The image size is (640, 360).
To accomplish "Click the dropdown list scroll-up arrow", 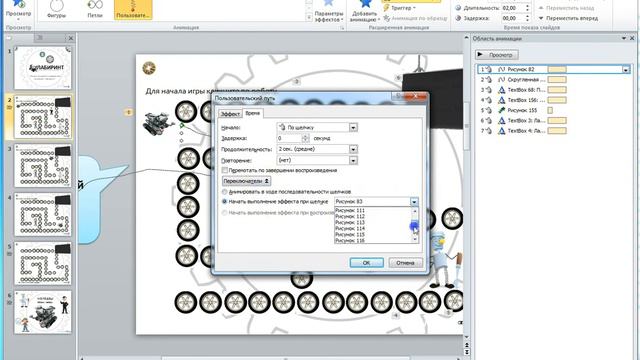I will [x=415, y=211].
